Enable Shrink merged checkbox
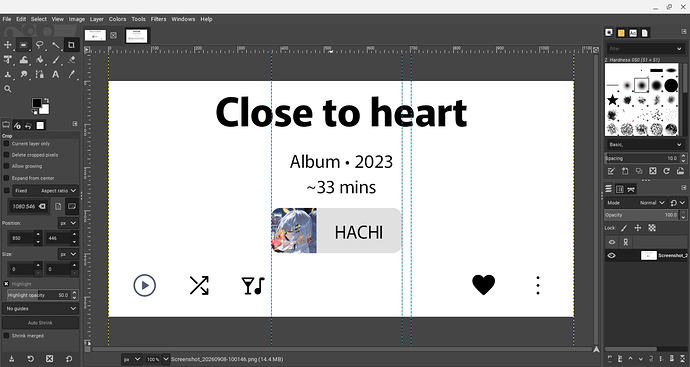The image size is (690, 367). click(6, 336)
